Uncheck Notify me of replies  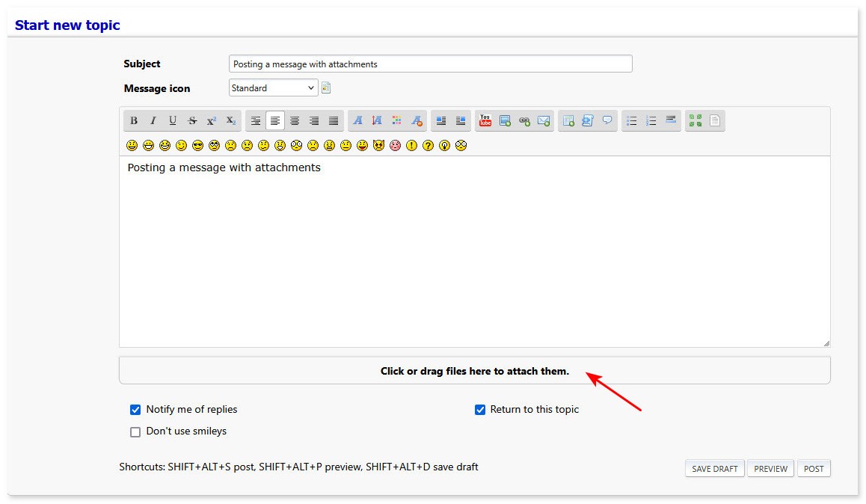(x=135, y=409)
